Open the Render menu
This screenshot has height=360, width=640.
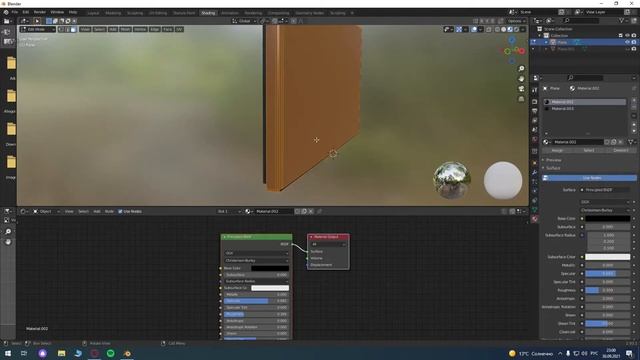tap(40, 12)
